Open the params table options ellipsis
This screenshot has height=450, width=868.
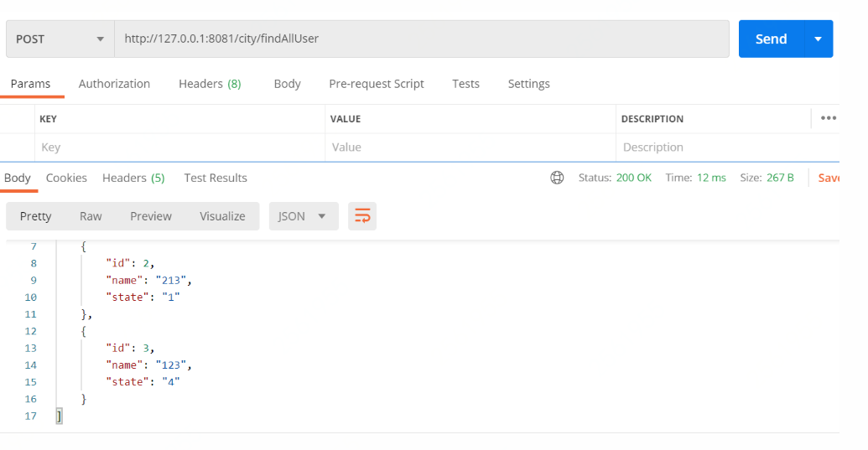pos(828,118)
